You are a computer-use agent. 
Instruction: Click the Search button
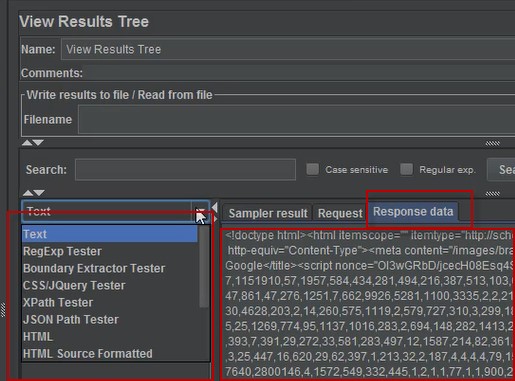pos(501,170)
